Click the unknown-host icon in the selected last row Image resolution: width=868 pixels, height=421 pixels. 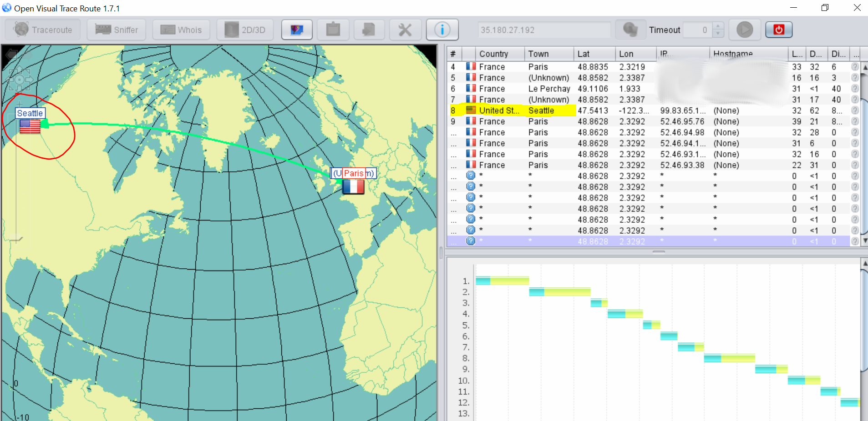[x=471, y=241]
